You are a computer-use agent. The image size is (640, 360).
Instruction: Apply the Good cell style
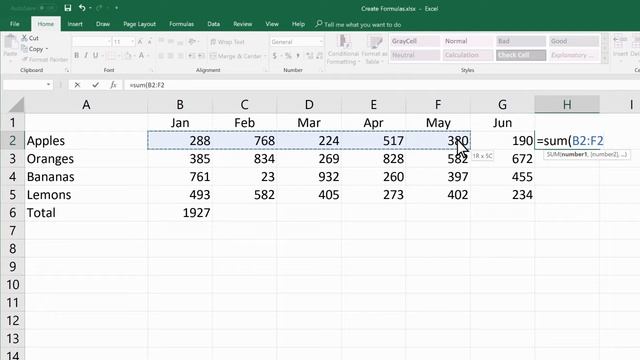pos(574,41)
